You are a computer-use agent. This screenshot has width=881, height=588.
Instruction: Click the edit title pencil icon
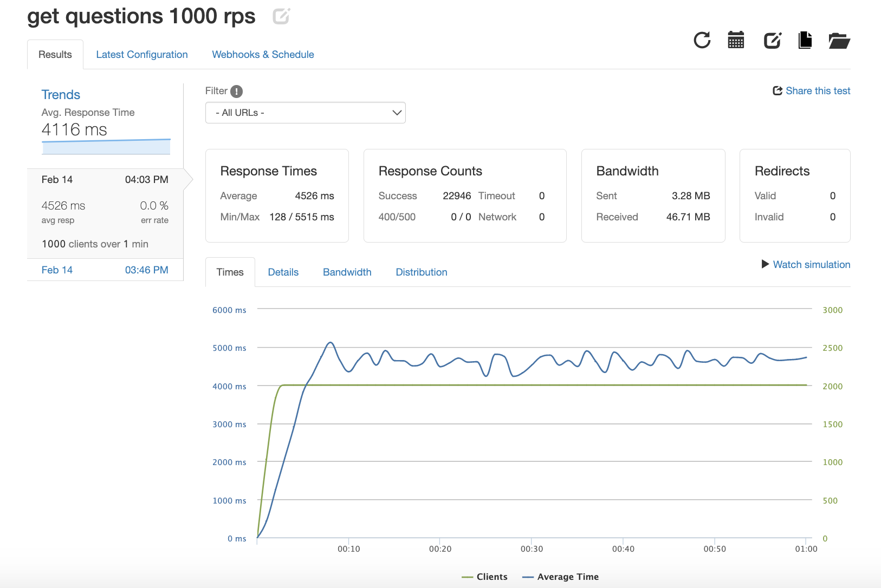click(281, 16)
